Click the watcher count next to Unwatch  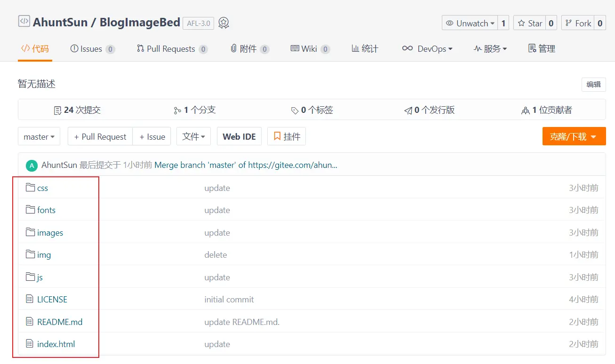[504, 23]
